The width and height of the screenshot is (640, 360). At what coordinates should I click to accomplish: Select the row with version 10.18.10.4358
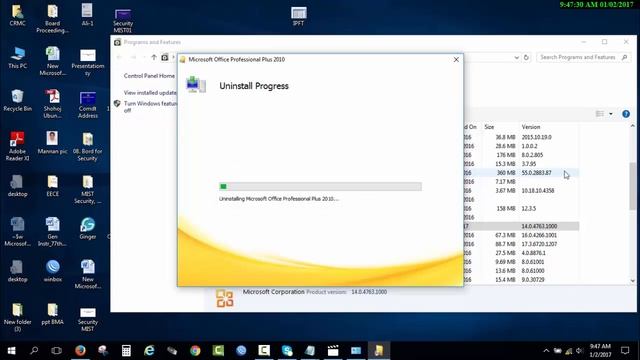pos(521,191)
